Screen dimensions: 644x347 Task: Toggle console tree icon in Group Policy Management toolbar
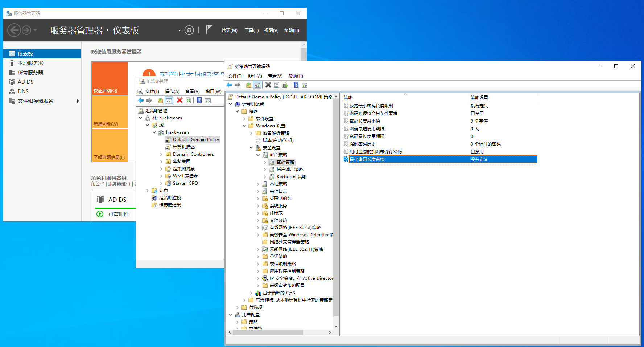(169, 101)
